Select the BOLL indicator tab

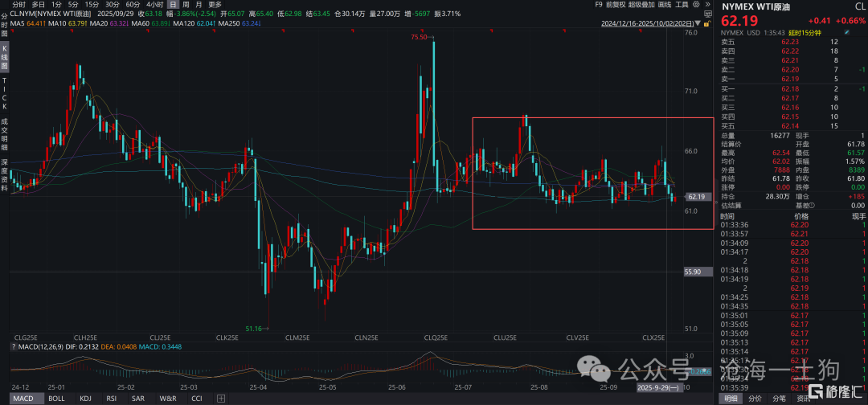pyautogui.click(x=56, y=399)
